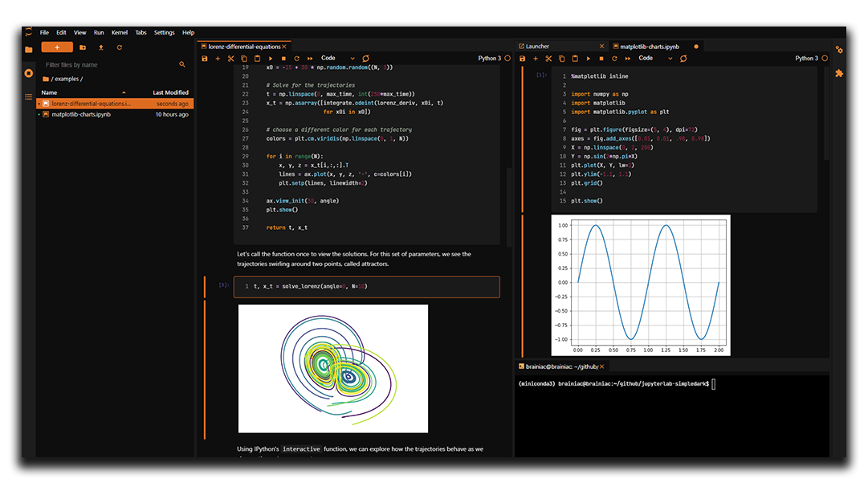
Task: Open the Running Terminals and Kernels sidebar tab
Action: coord(29,73)
